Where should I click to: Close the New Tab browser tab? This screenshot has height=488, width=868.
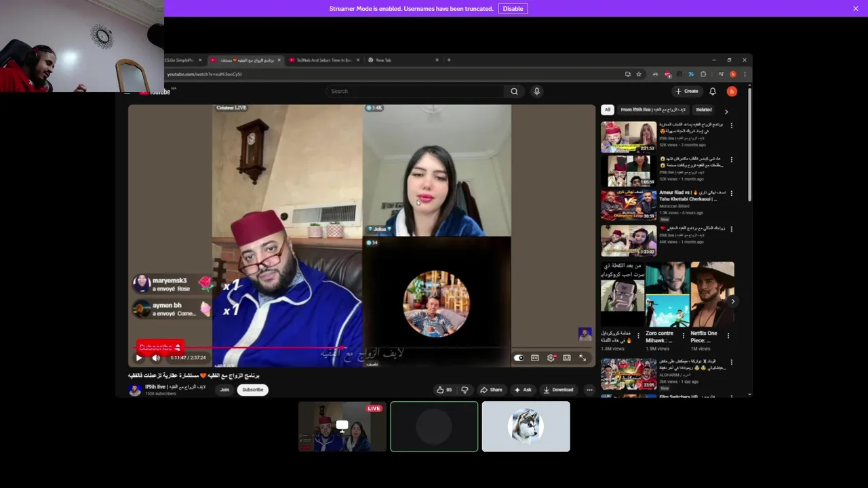(437, 60)
